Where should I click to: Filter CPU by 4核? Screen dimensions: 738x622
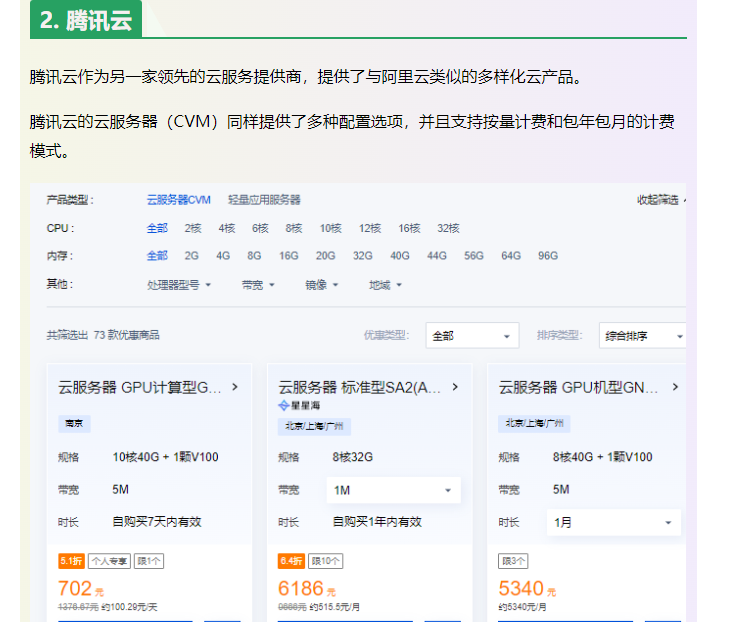tap(226, 228)
